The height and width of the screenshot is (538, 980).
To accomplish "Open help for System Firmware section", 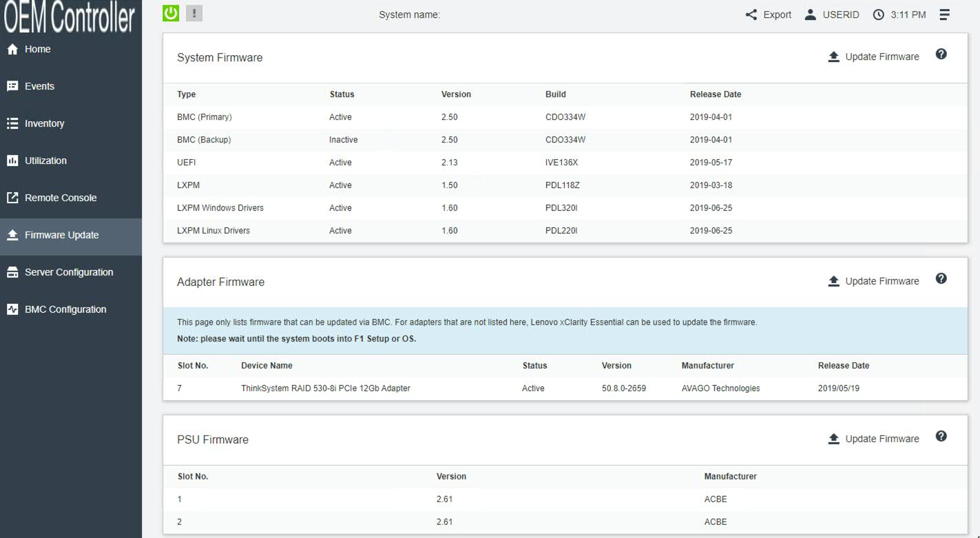I will (941, 54).
